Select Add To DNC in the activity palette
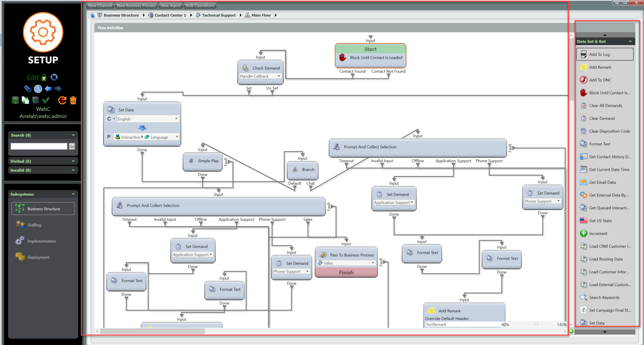 pyautogui.click(x=600, y=80)
